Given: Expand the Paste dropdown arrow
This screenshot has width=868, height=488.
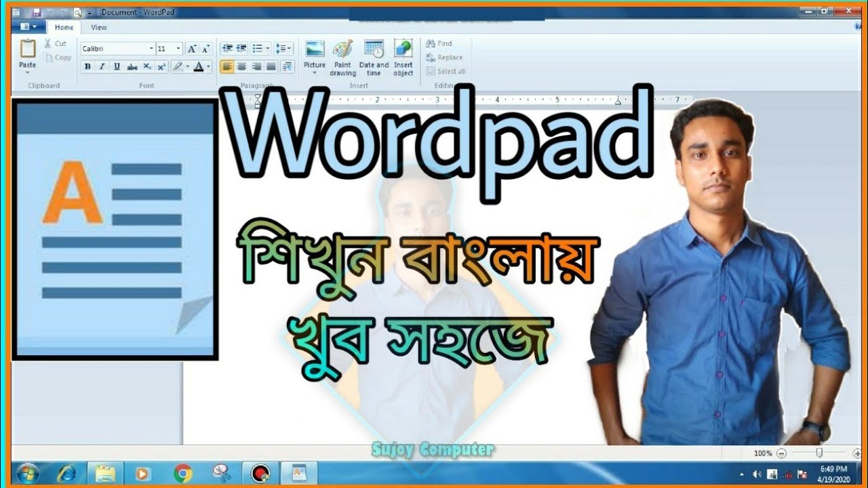Looking at the screenshot, I should click(x=28, y=73).
